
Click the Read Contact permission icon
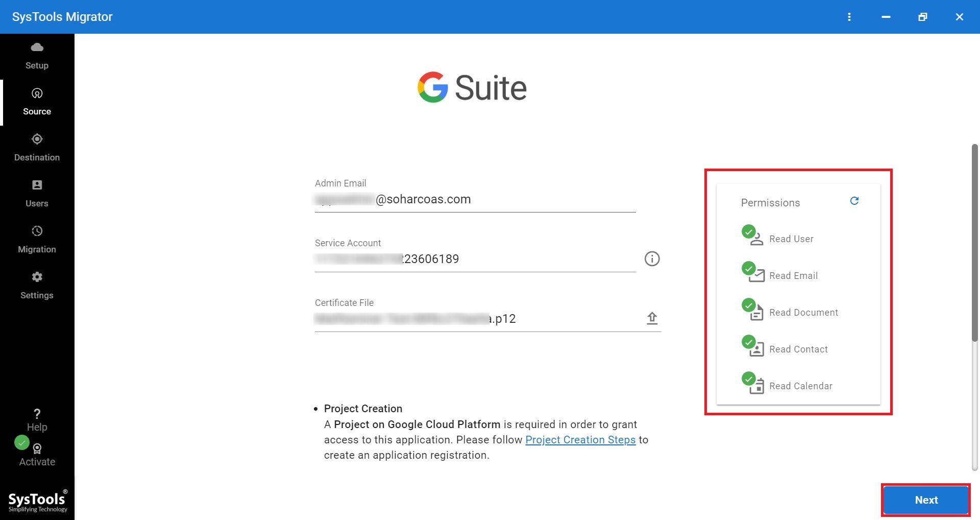pos(753,345)
